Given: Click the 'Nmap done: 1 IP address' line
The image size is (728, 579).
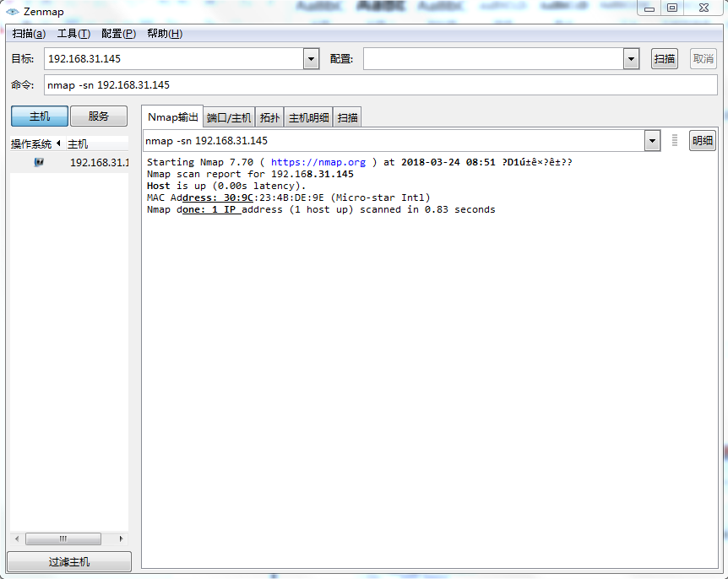Looking at the screenshot, I should pos(321,209).
